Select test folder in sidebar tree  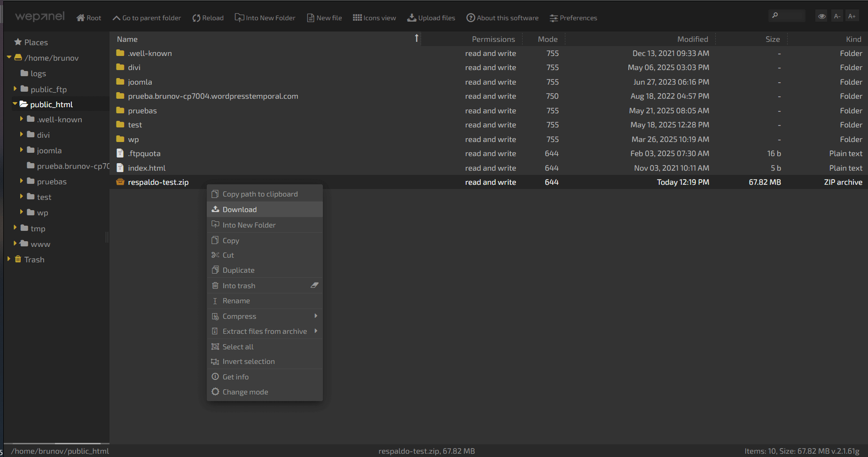pos(39,197)
